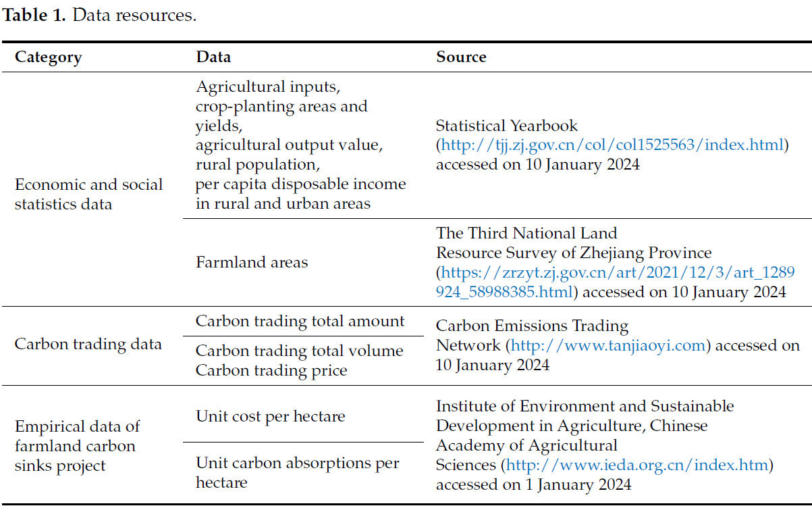Click the "The Third National Land" source text
Image resolution: width=812 pixels, height=506 pixels.
pyautogui.click(x=526, y=234)
